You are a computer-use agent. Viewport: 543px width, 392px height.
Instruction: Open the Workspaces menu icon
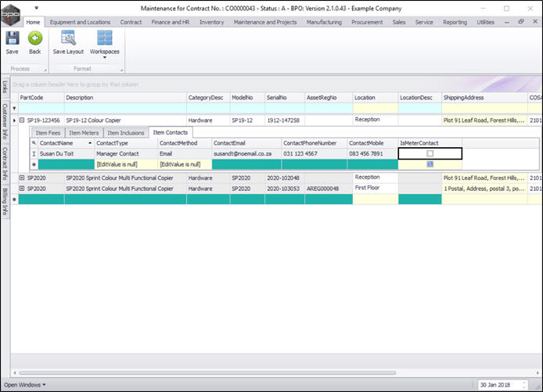tap(104, 39)
